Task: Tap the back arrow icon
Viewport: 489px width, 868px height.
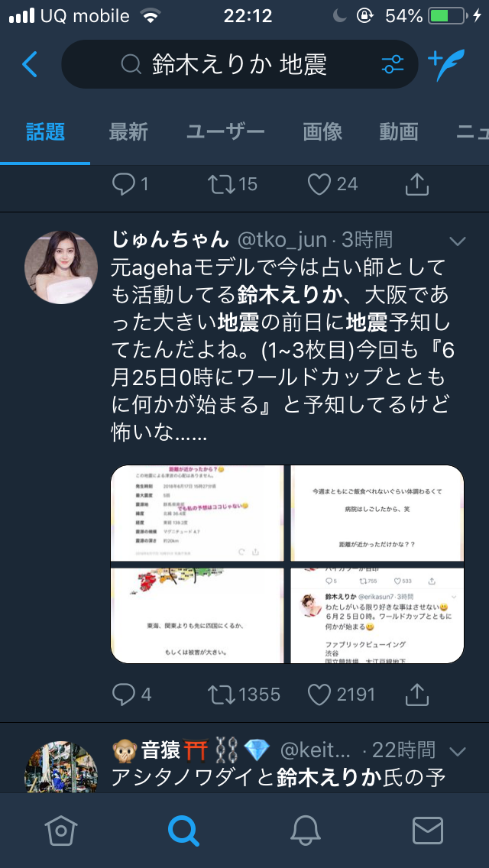Action: [x=29, y=65]
